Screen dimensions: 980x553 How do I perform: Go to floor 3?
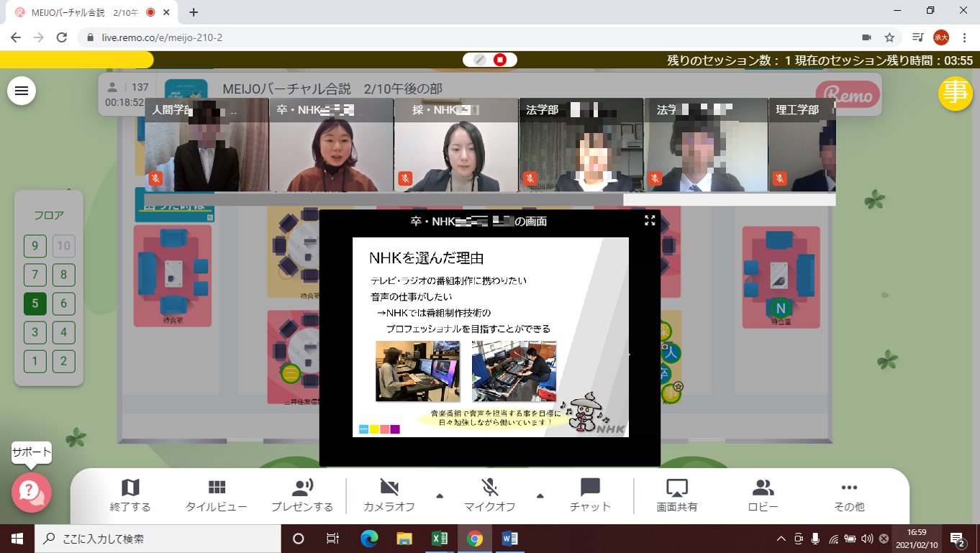[35, 332]
